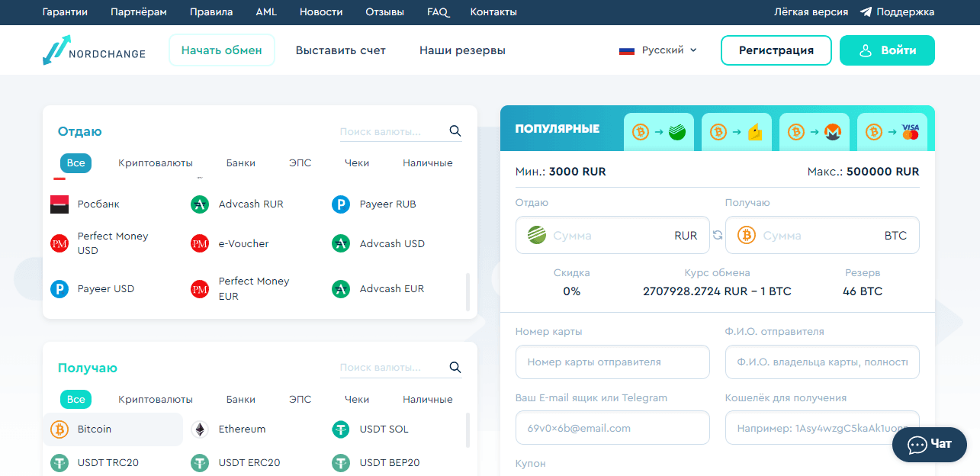This screenshot has width=980, height=476.
Task: Open the Лёгкая версия link
Action: [x=810, y=11]
